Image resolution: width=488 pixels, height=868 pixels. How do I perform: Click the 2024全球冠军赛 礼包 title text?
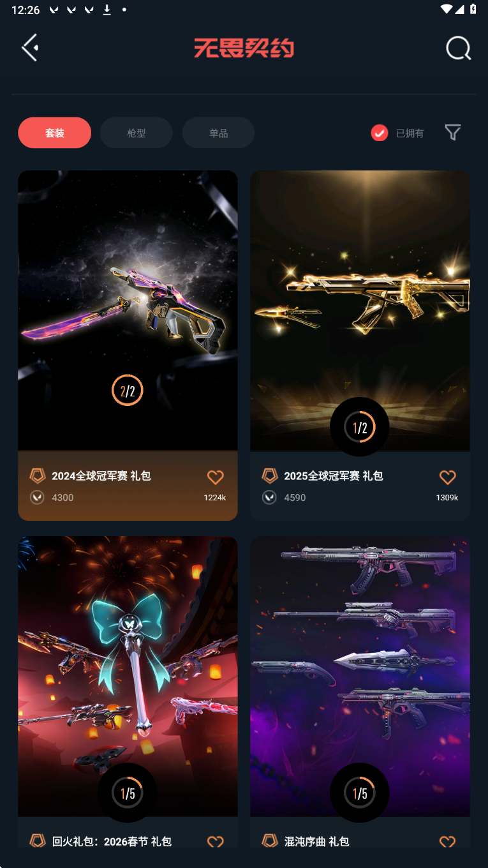(x=101, y=476)
